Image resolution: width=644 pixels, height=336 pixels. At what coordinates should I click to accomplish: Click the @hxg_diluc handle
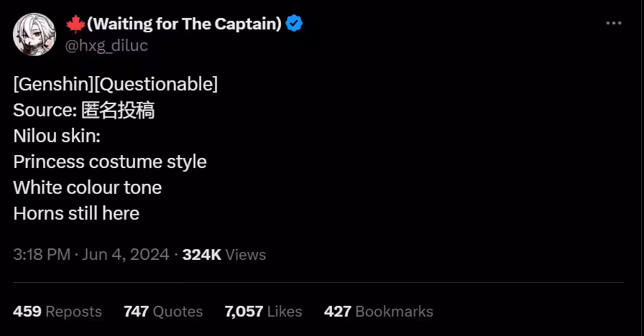[x=108, y=45]
